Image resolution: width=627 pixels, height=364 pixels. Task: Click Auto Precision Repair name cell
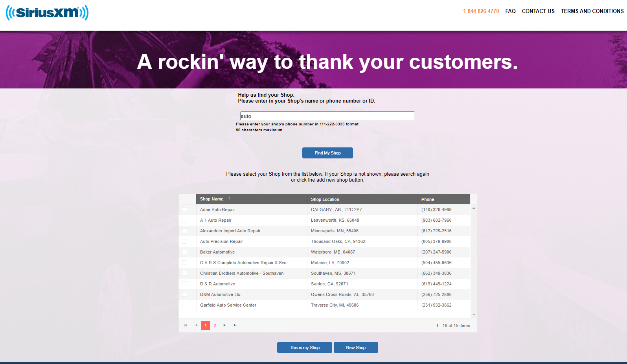click(x=221, y=241)
